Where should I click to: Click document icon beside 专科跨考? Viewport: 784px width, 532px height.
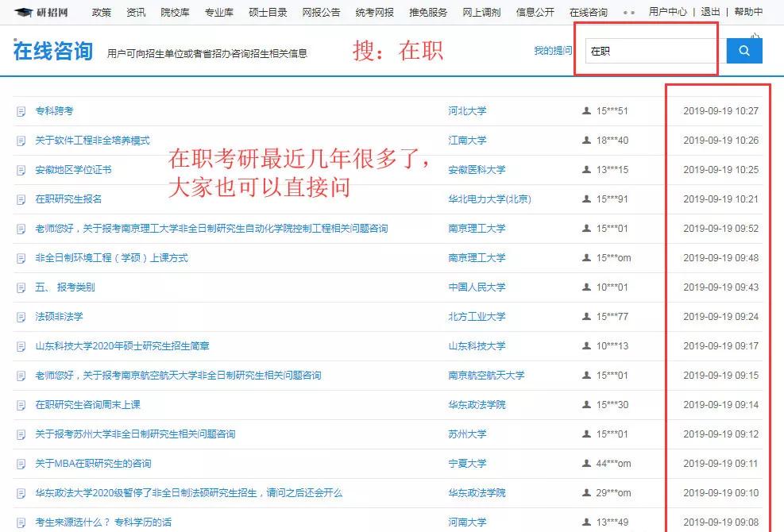point(21,111)
